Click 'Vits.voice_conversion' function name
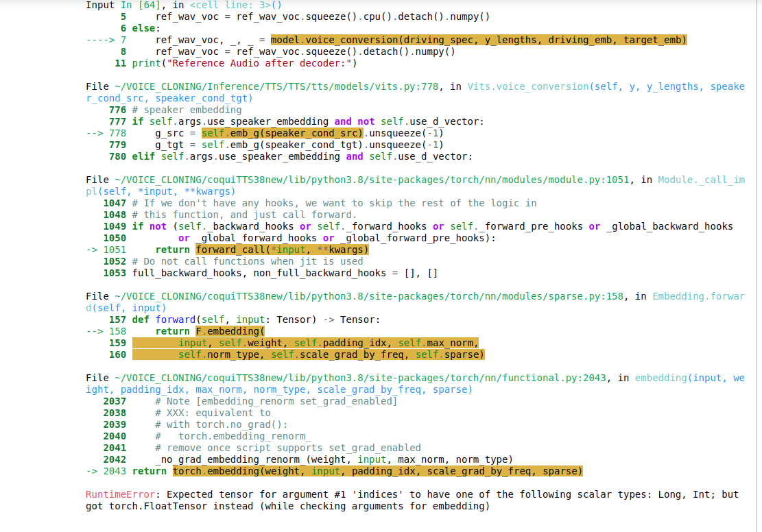 click(527, 86)
